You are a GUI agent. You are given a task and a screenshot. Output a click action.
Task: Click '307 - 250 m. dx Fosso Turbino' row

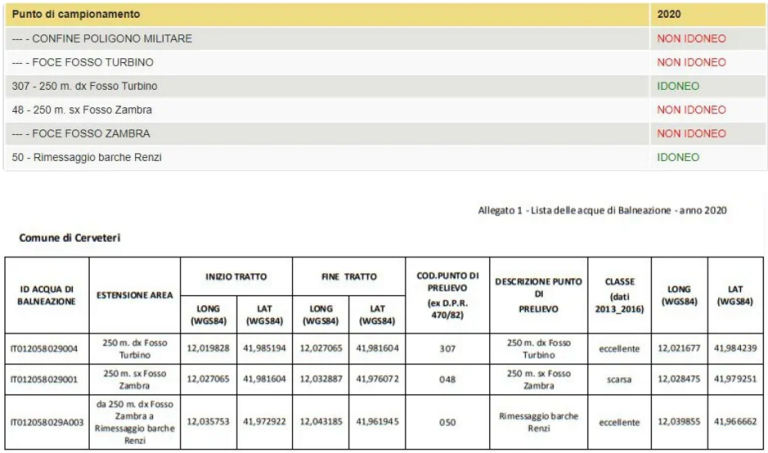tap(85, 86)
